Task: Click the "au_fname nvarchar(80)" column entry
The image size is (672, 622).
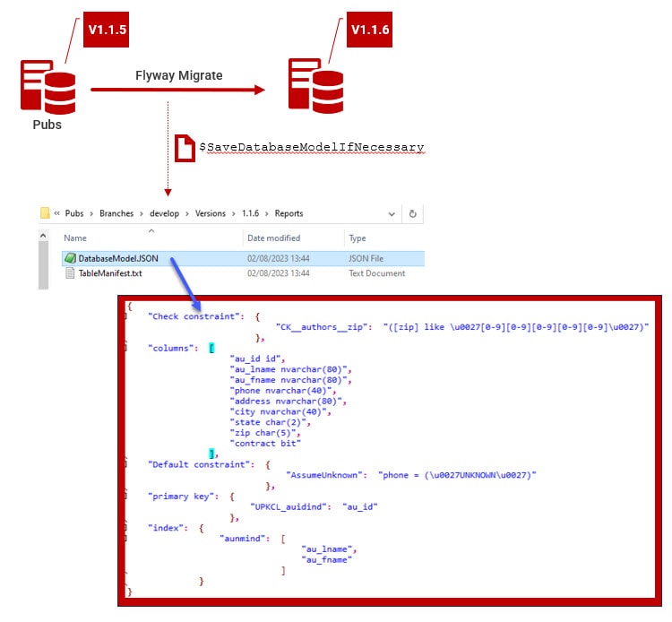Action: (x=289, y=380)
